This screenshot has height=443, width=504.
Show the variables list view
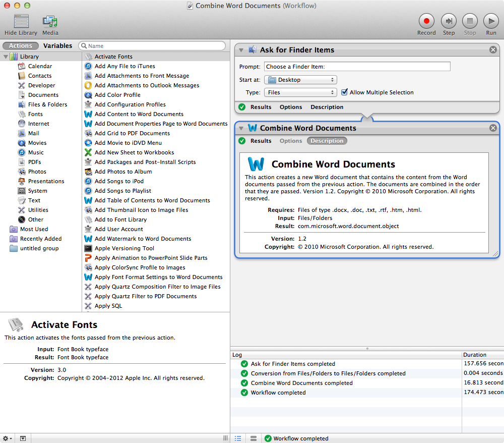(254, 438)
